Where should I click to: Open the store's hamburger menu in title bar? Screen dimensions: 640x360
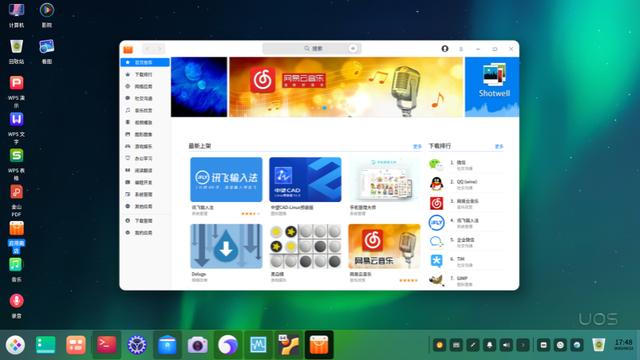point(461,49)
